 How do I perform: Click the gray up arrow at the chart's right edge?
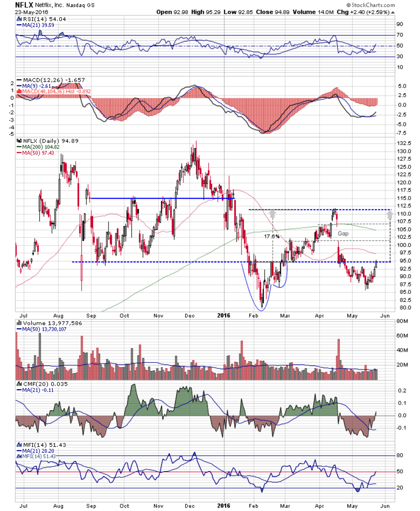(389, 214)
